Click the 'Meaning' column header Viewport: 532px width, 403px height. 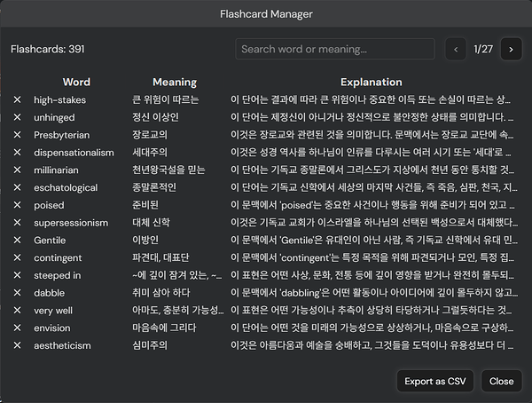pyautogui.click(x=175, y=82)
